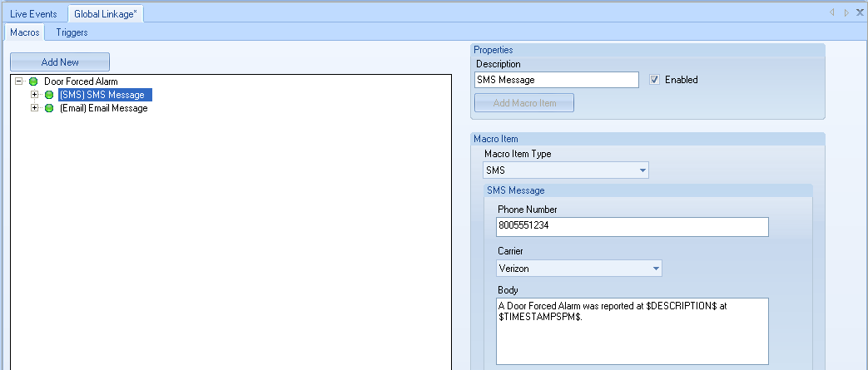Open the Carrier dropdown showing Verizon
Viewport: 868px width, 370px height.
click(656, 269)
